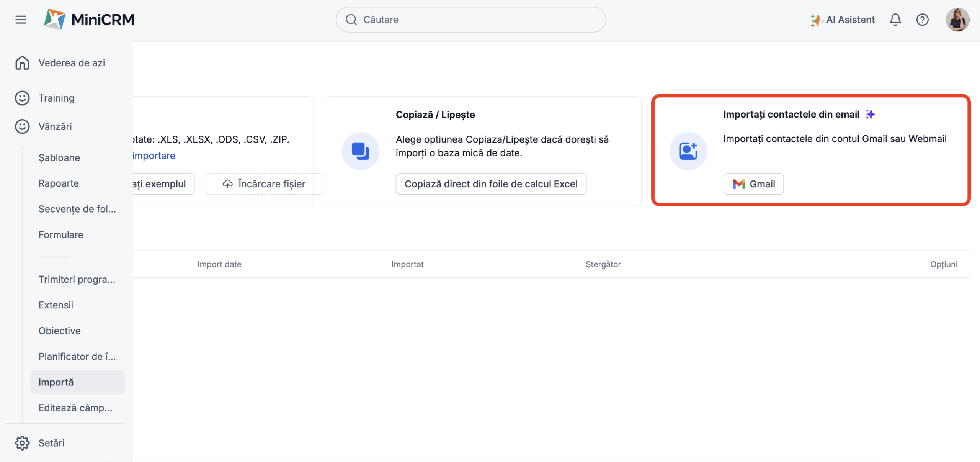Click the Căutare search field
This screenshot has width=980, height=462.
click(471, 20)
